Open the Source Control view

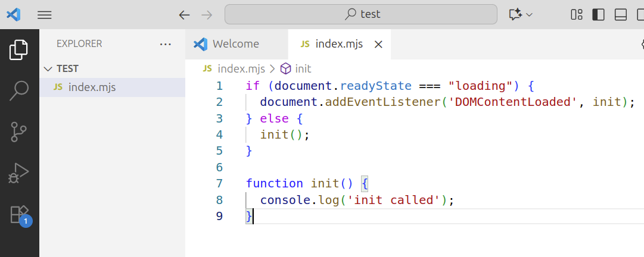tap(19, 131)
